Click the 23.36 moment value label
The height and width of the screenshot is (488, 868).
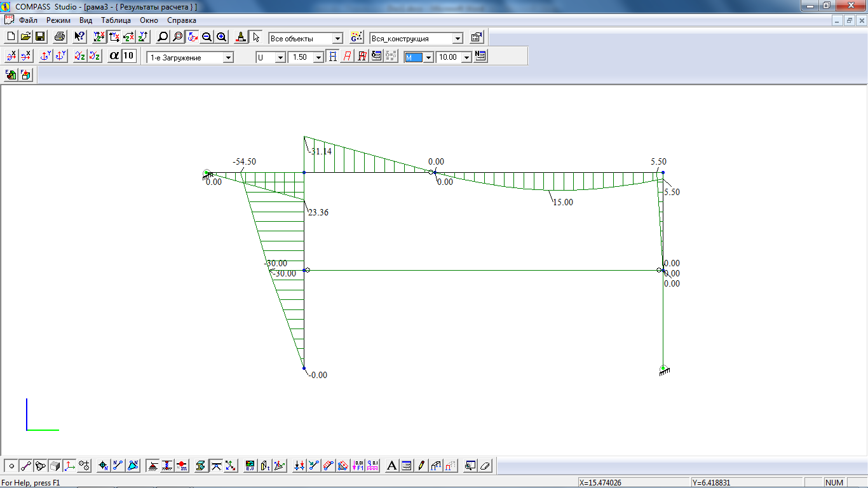pos(318,212)
